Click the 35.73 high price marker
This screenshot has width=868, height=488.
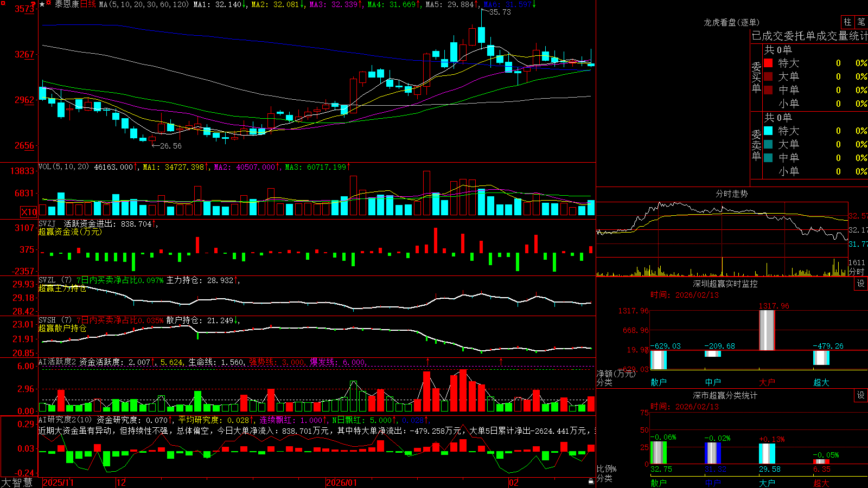(x=500, y=12)
